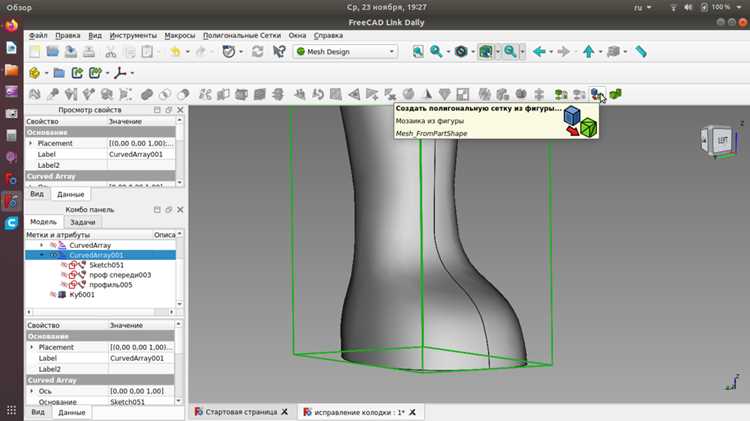Open the Полигональные Сетки menu
The height and width of the screenshot is (421, 750).
pyautogui.click(x=242, y=35)
